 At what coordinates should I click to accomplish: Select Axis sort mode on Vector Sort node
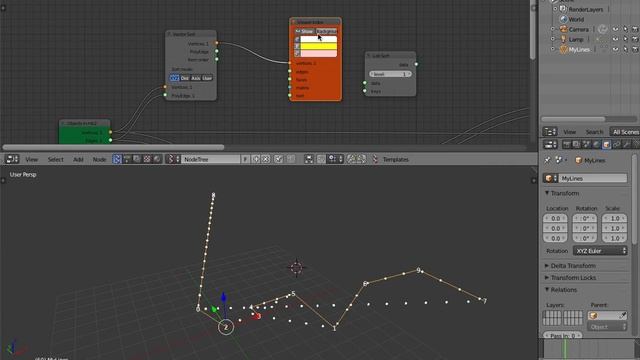pos(196,78)
